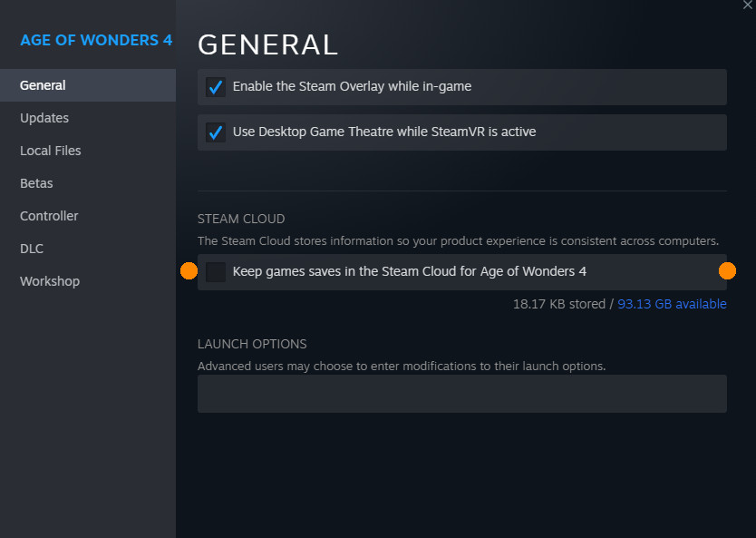Uncheck Use Desktop Game Theatre for SteamVR

click(216, 132)
